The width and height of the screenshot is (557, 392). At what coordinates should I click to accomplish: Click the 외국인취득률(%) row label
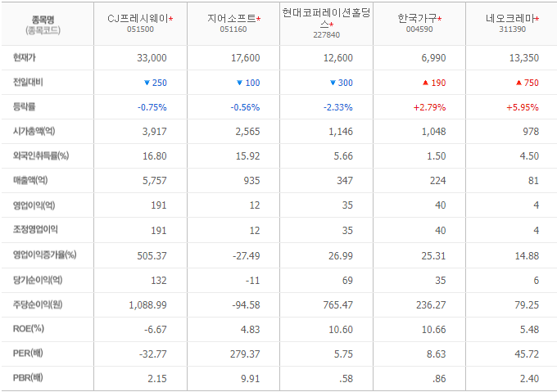(x=41, y=155)
